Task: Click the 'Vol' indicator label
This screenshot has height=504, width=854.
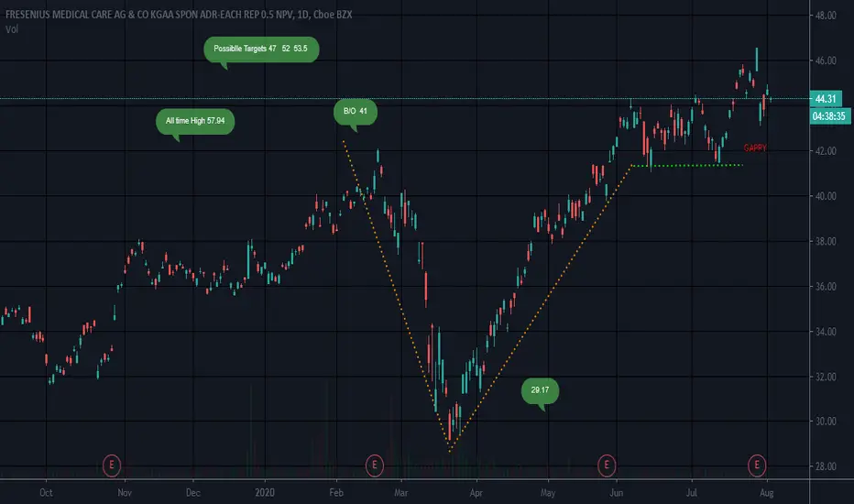Action: pos(11,29)
